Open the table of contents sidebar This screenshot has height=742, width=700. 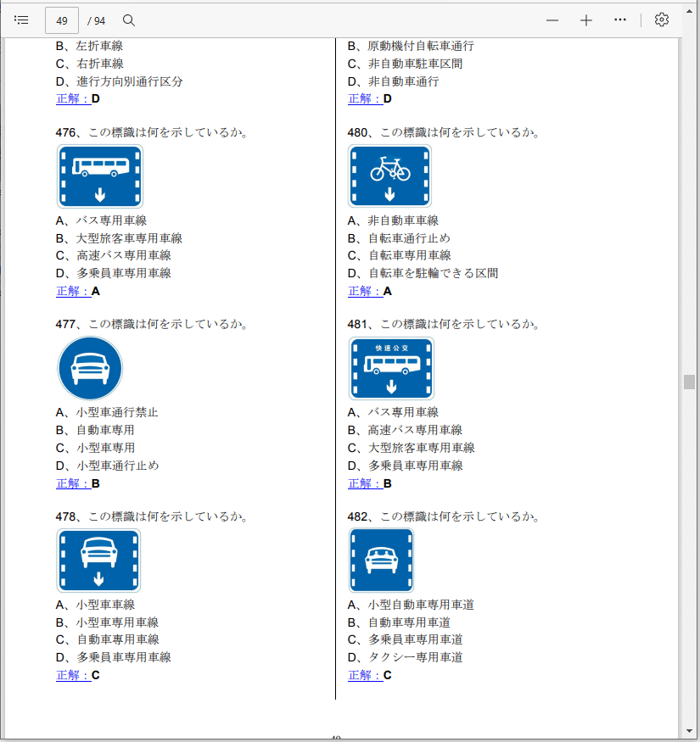(x=22, y=20)
